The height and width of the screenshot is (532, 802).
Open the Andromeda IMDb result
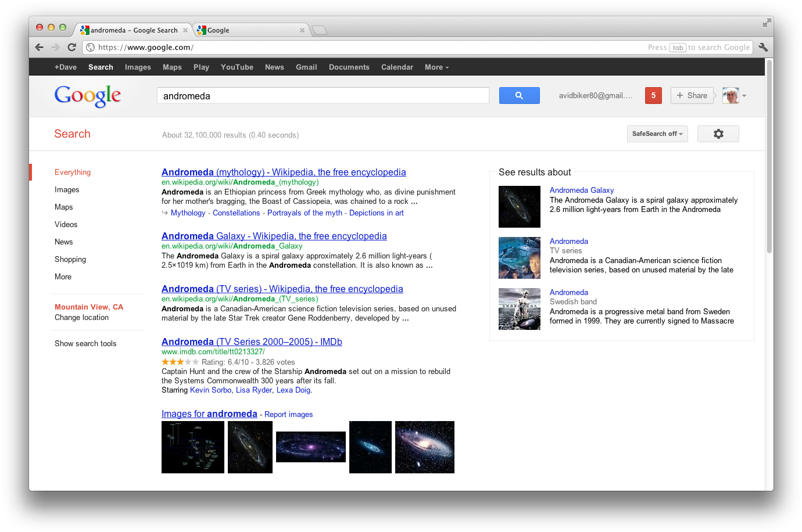click(252, 342)
